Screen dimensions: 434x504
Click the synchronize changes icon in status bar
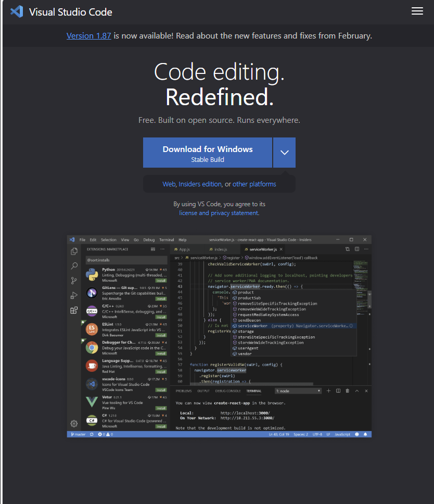tap(92, 435)
